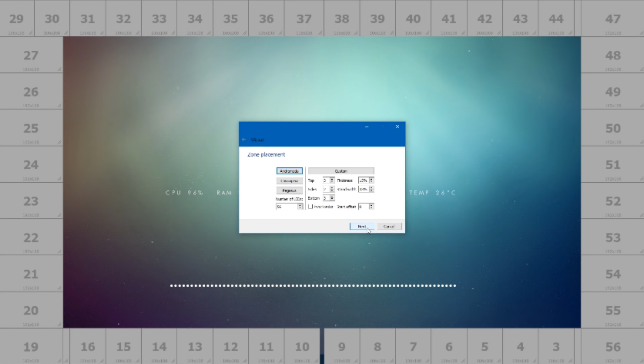Screen dimensions: 644x364
Task: Toggle the Invert order checkbox
Action: (311, 207)
